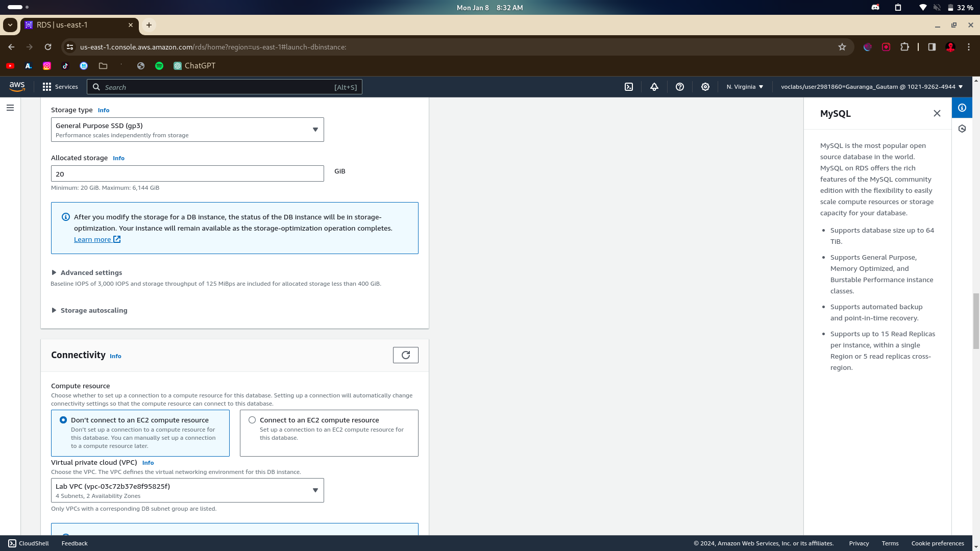This screenshot has width=980, height=551.
Task: Click the Allocated storage input field
Action: point(187,174)
